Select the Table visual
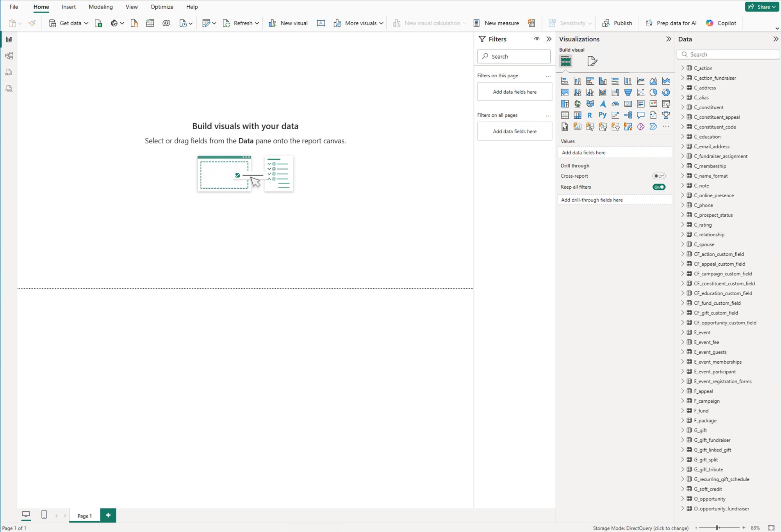Screen dimensions: 781x532 click(565, 115)
